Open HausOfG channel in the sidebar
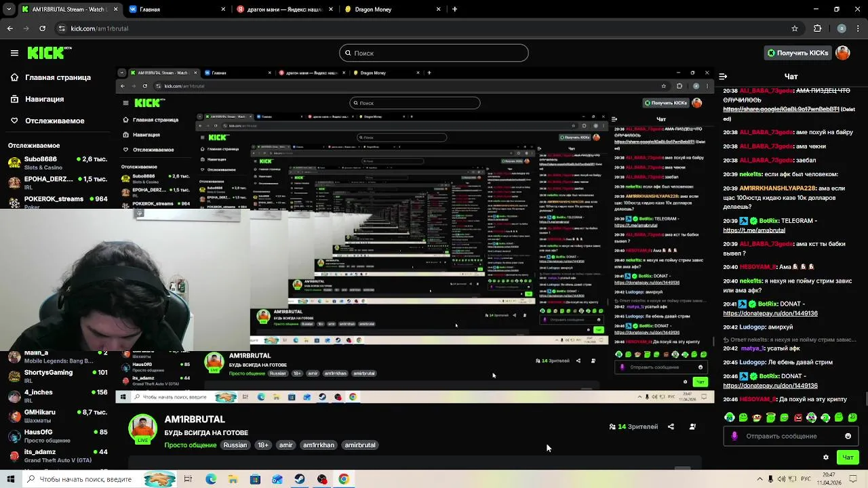The width and height of the screenshot is (868, 488). pyautogui.click(x=58, y=435)
